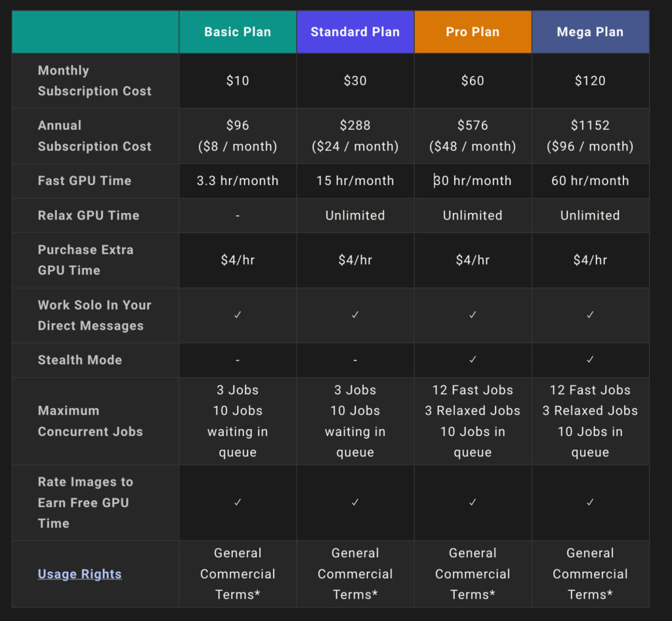Click Rate Images checkmark for Basic Plan
This screenshot has height=621, width=672.
coord(238,502)
